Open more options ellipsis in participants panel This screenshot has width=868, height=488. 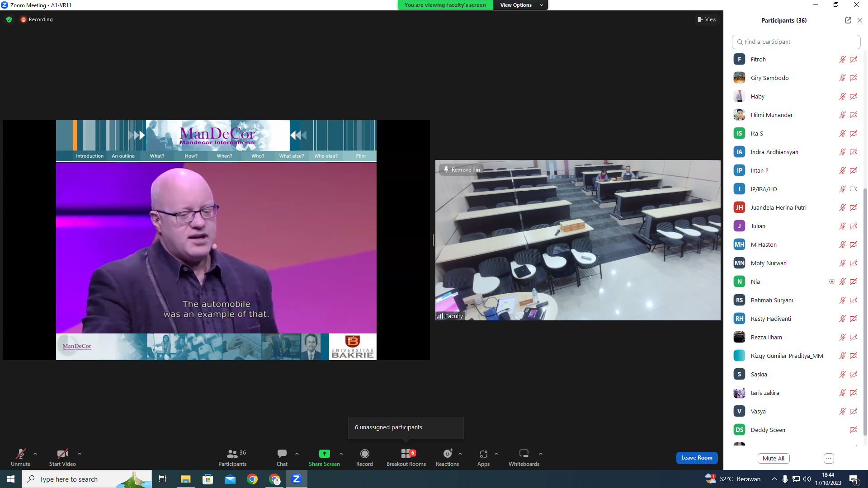coord(829,458)
